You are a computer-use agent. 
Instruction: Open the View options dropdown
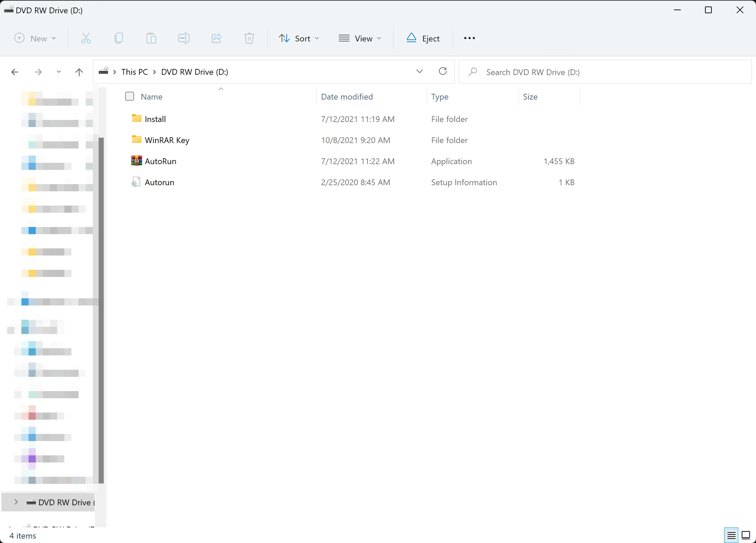[360, 38]
